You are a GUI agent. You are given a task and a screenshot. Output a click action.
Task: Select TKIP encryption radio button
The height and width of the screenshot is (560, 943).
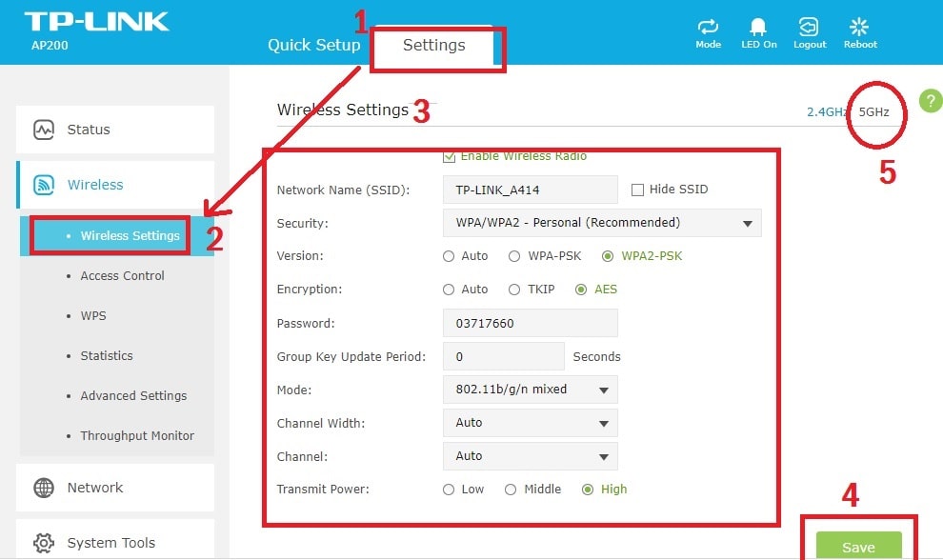[513, 290]
